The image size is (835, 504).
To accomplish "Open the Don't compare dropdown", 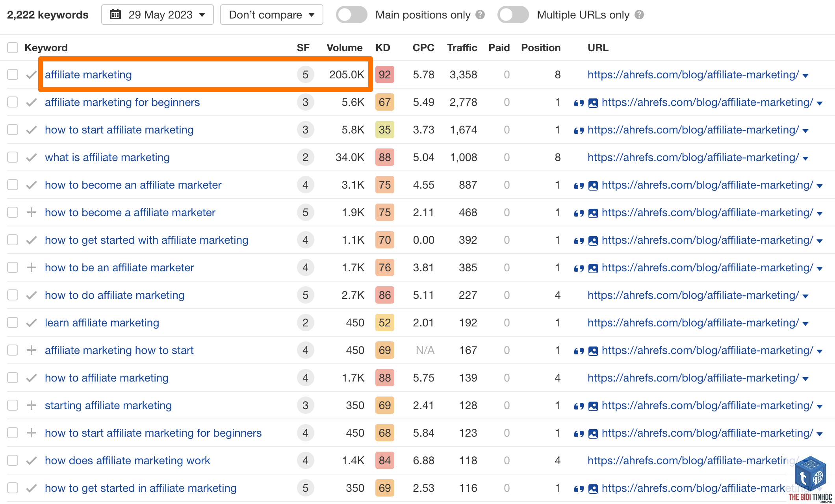I will point(272,15).
